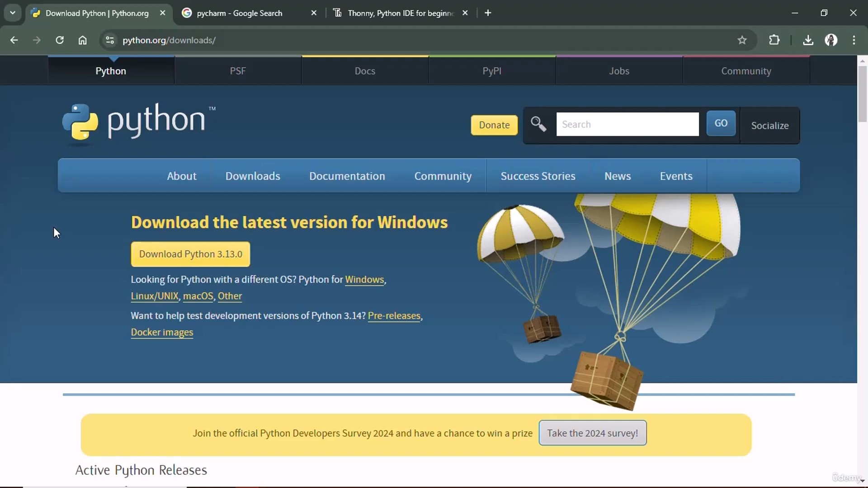Open the Success Stories navigation menu
868x488 pixels.
tap(538, 176)
